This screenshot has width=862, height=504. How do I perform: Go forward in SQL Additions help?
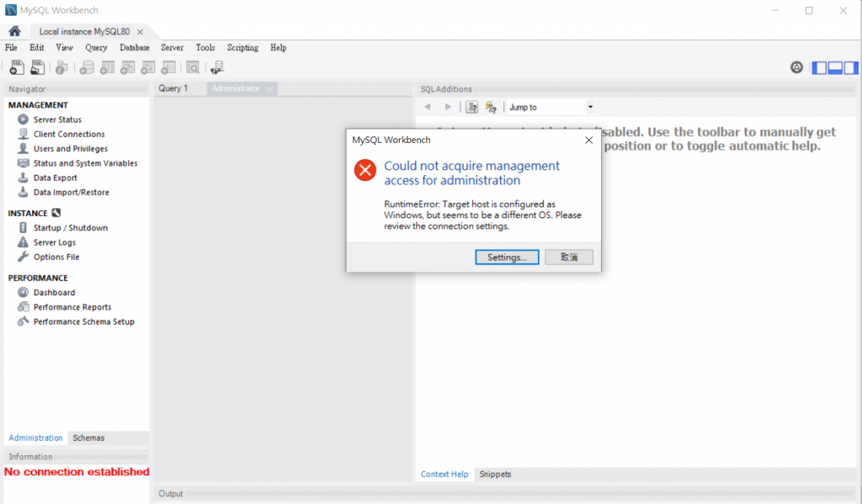[448, 107]
